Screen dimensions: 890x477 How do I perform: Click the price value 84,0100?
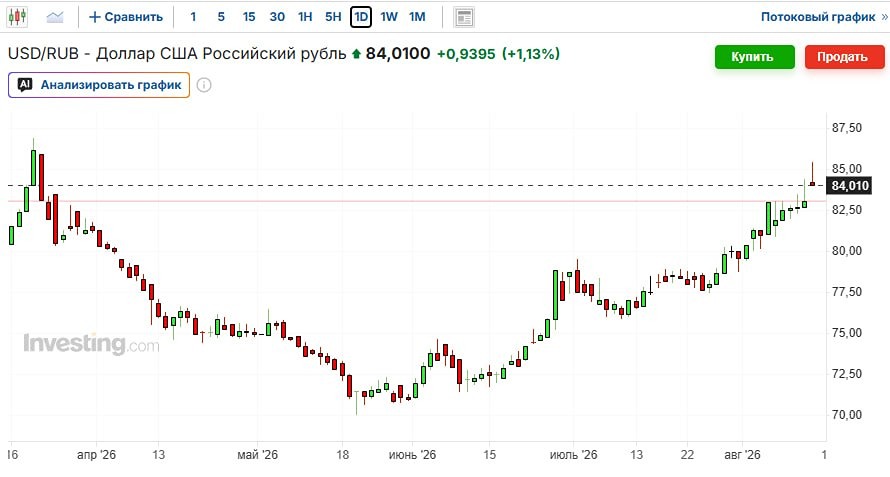(398, 54)
